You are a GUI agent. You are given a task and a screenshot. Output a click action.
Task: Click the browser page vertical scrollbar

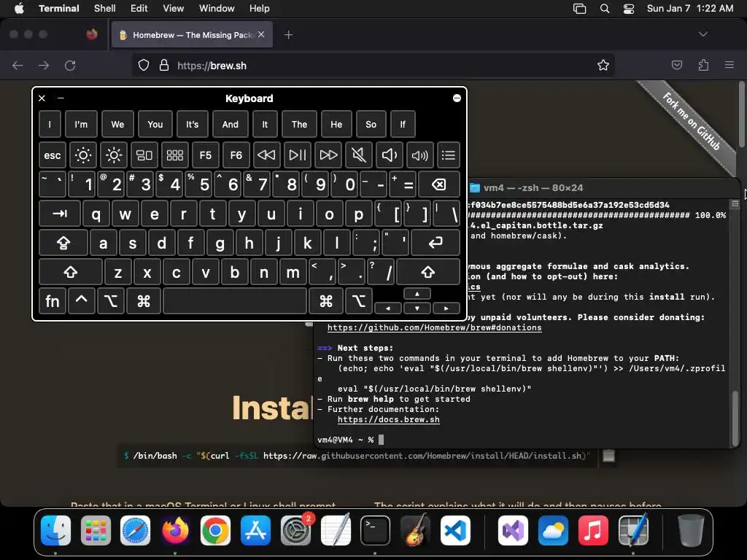[741, 114]
